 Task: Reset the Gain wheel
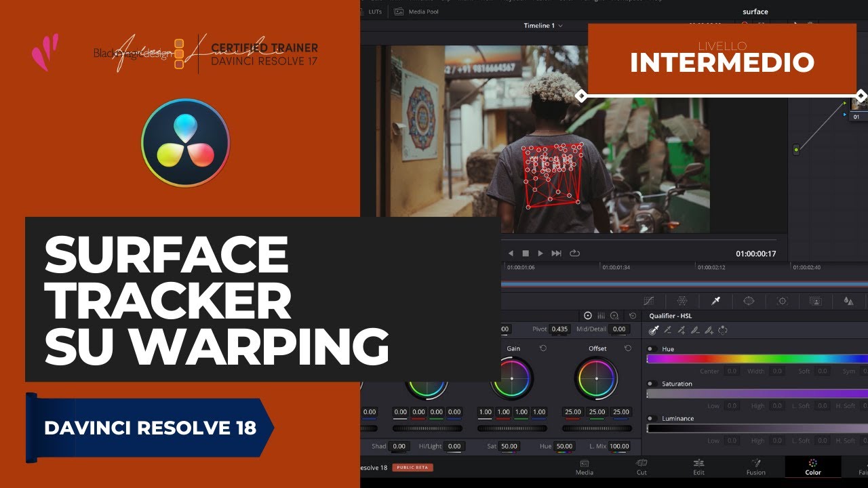(543, 348)
